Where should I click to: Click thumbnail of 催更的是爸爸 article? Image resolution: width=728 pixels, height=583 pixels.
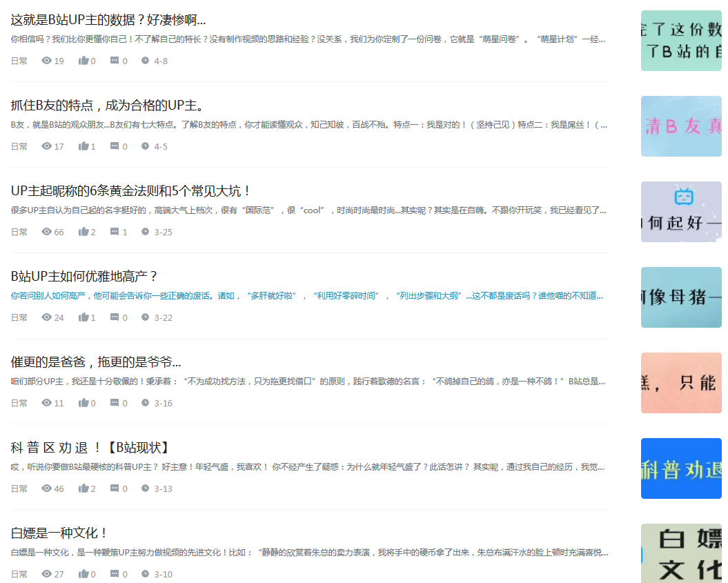point(681,383)
